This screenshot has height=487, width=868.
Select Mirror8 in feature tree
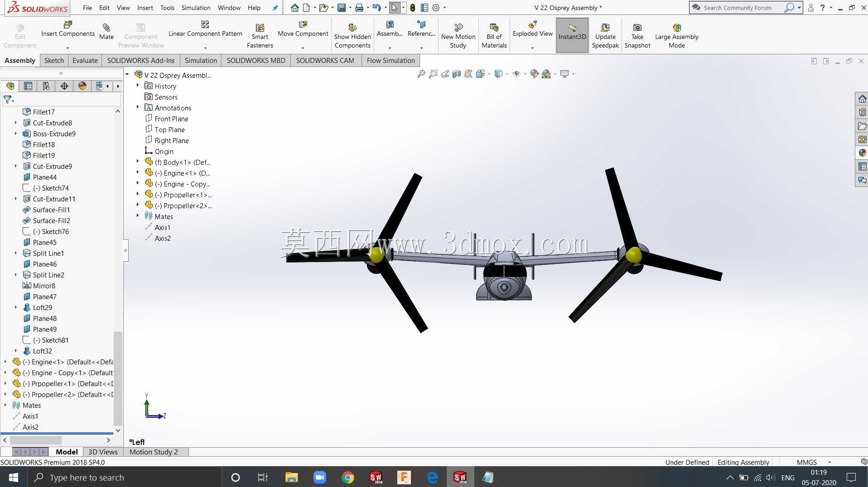point(44,286)
